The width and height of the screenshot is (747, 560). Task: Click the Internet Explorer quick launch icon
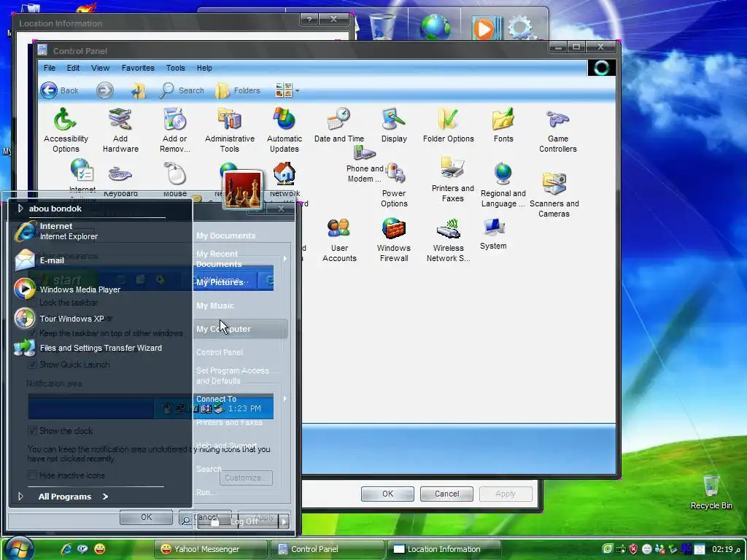tap(66, 549)
